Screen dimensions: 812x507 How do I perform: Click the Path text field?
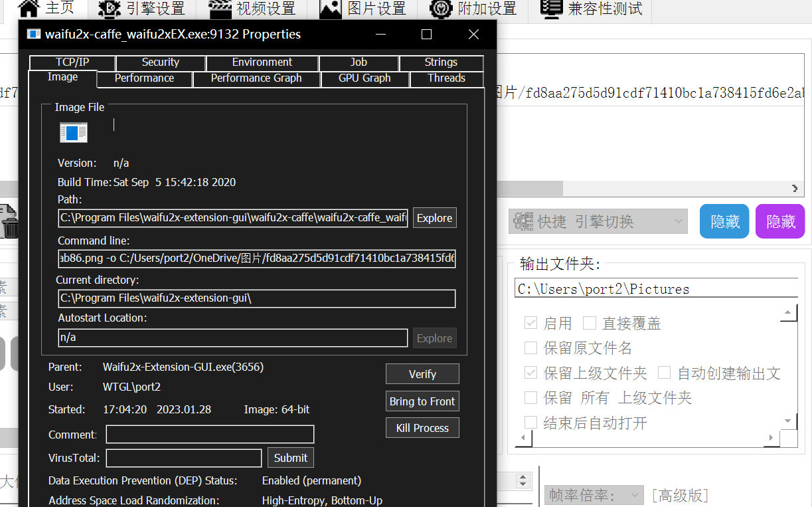tap(232, 218)
